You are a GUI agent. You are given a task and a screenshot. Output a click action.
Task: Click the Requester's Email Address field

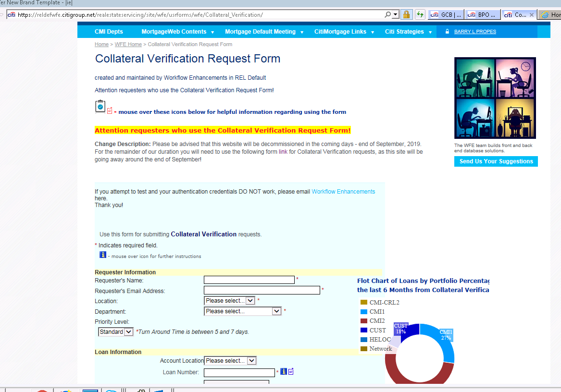click(262, 290)
